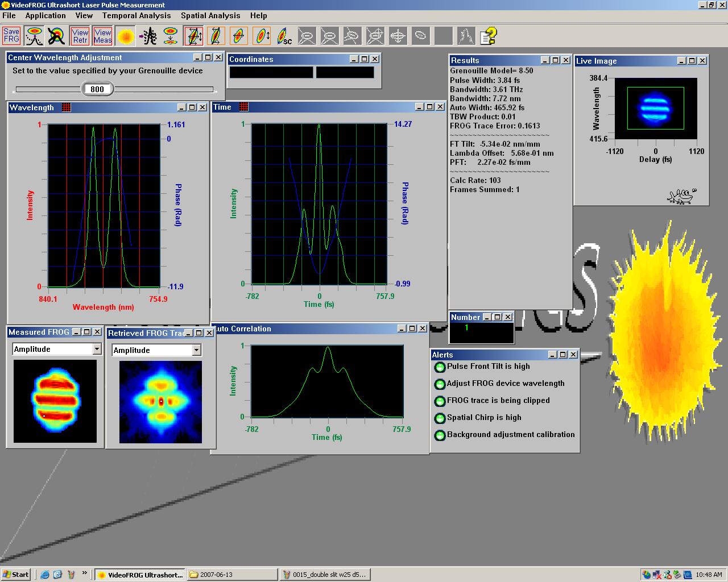Click the SC ellipse toolbar icon
Image resolution: width=728 pixels, height=582 pixels.
284,36
